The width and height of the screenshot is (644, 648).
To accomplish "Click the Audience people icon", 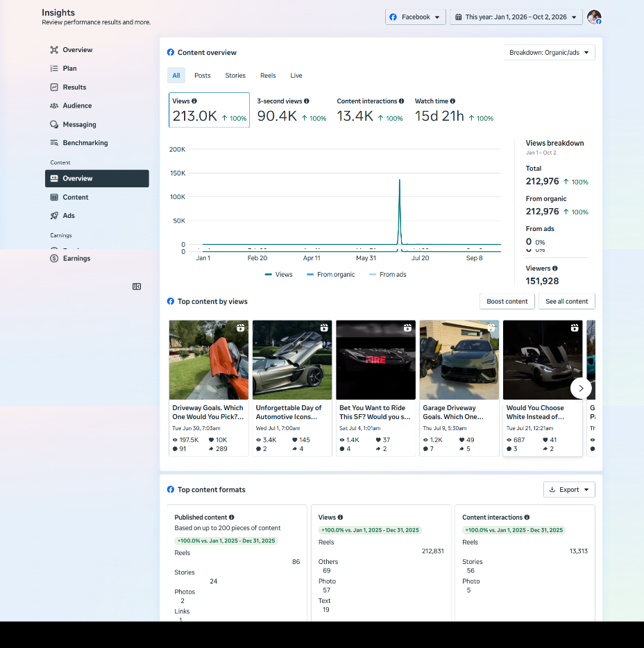I will 54,105.
